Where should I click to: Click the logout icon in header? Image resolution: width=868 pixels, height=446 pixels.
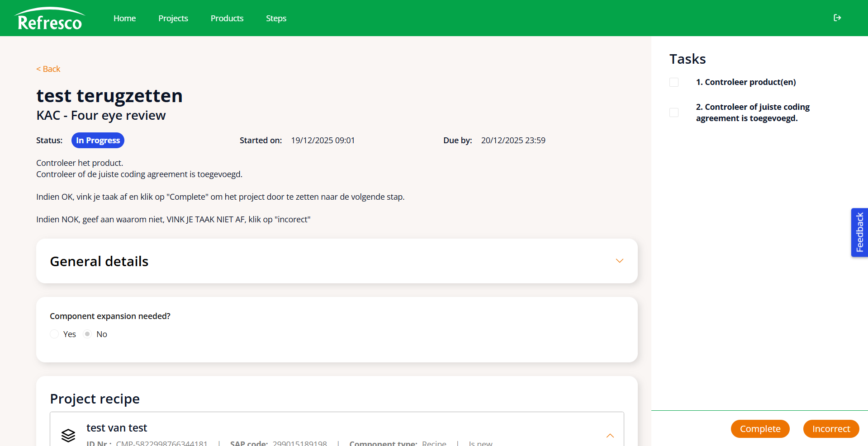(837, 18)
